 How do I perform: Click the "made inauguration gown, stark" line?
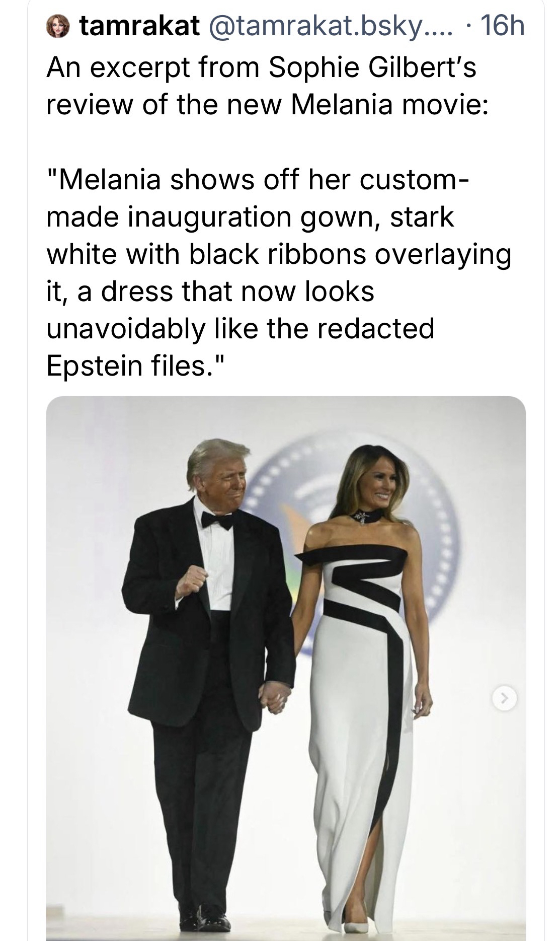tap(250, 217)
